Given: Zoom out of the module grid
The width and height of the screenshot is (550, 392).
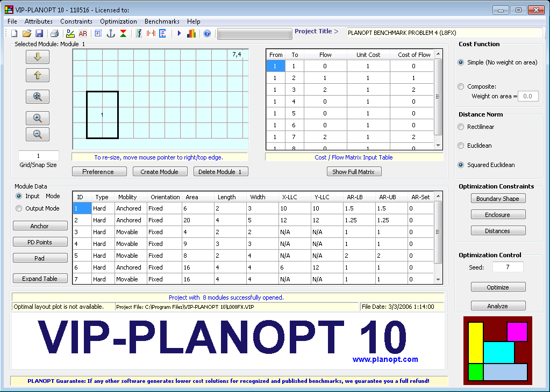Looking at the screenshot, I should [38, 134].
